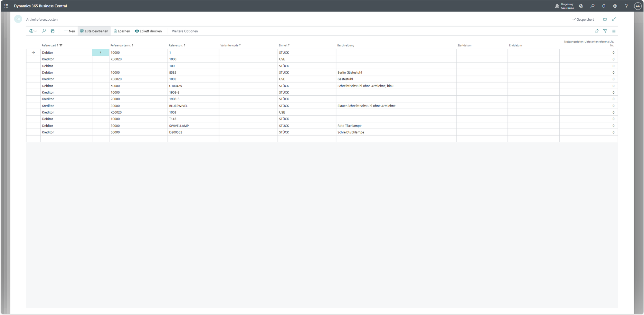Toggle the Liste bearbeiten edit mode

click(x=94, y=31)
